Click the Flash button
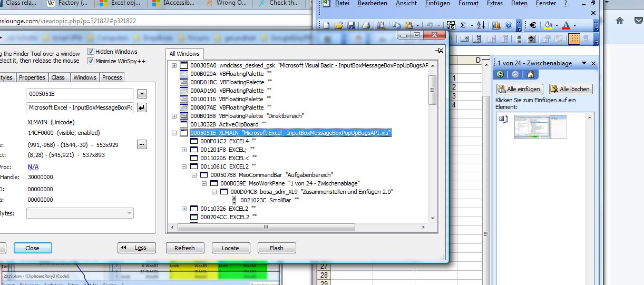Image resolution: width=644 pixels, height=285 pixels. 277,248
